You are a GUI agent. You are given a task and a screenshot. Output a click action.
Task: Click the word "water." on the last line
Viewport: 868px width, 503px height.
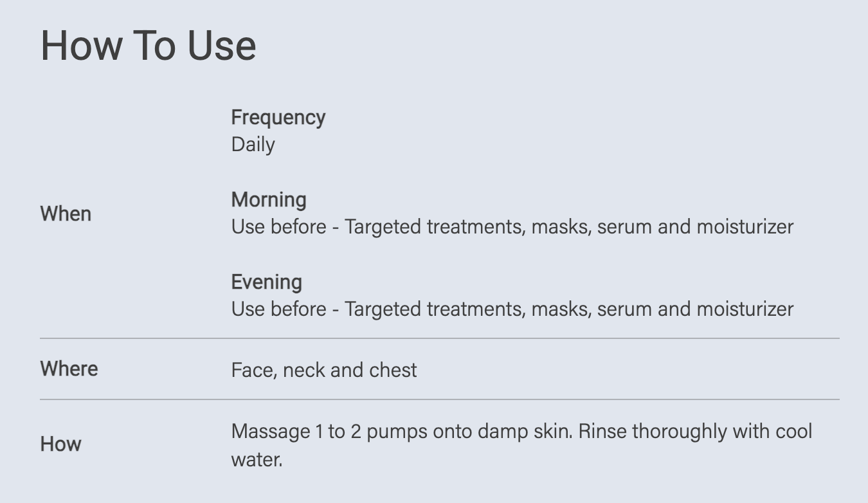[257, 460]
